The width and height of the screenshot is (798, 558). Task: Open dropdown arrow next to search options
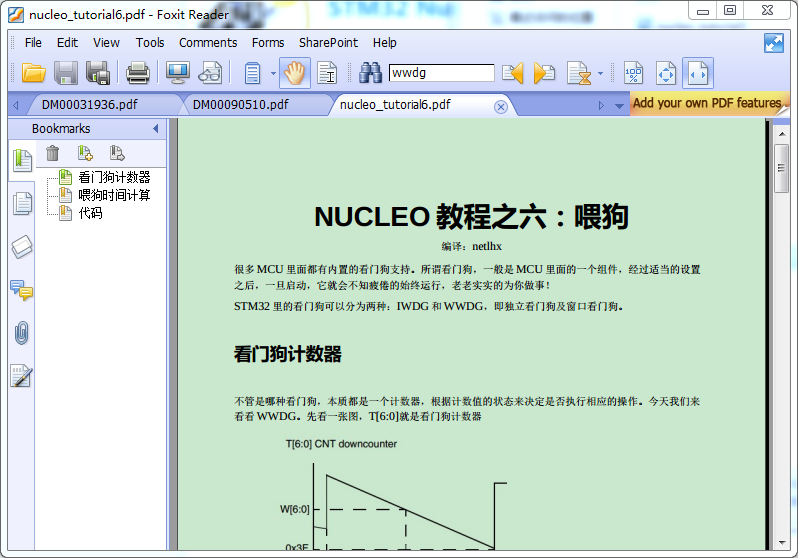click(x=601, y=73)
